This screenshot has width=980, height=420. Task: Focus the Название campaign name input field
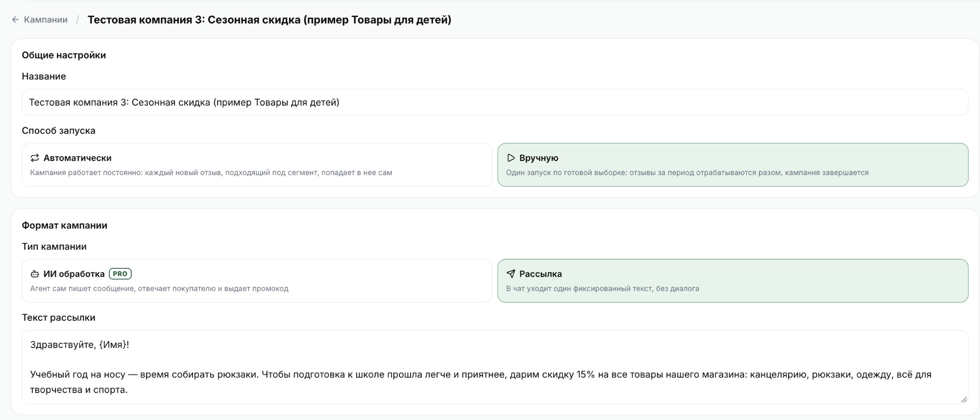click(x=495, y=102)
